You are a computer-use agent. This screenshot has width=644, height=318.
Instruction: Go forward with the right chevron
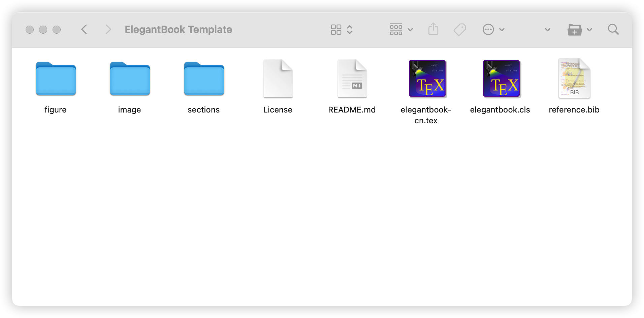[108, 30]
